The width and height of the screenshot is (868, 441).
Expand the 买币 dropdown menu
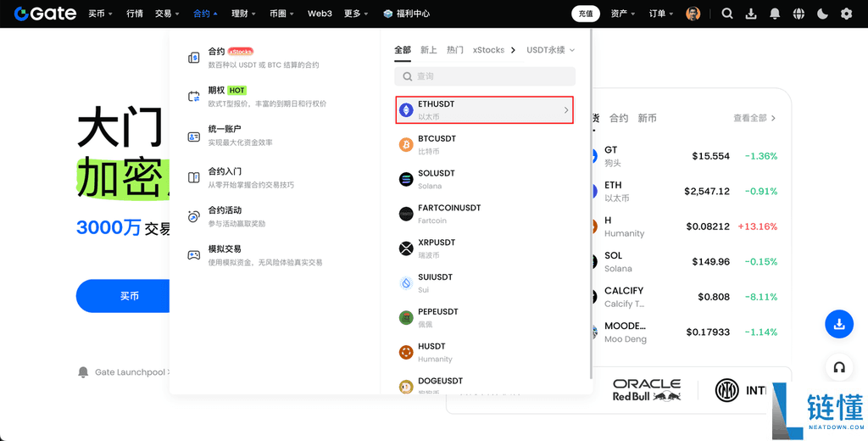coord(100,14)
